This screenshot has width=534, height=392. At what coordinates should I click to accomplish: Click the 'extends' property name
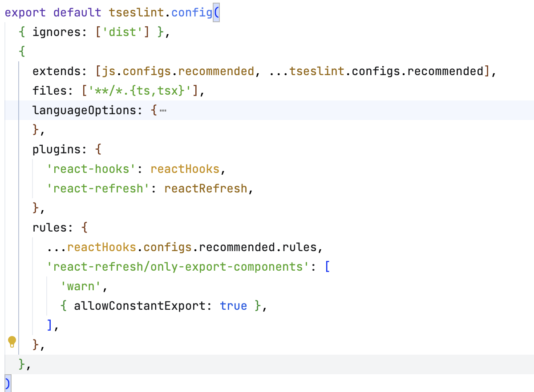[57, 71]
